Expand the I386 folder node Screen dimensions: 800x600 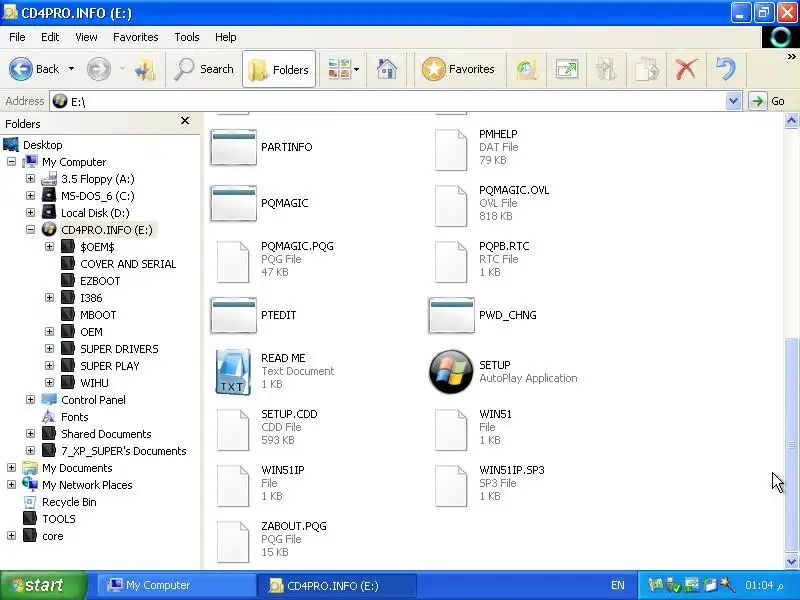pos(49,297)
